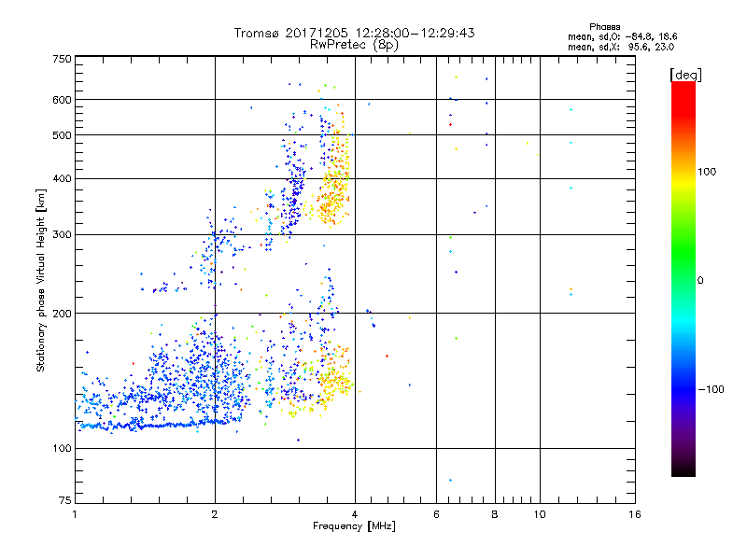Click the x-axis '2' label
The image size is (747, 560).
click(x=215, y=514)
